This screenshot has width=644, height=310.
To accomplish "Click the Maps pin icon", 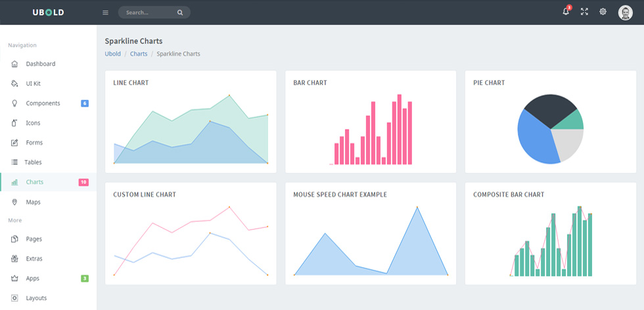I will [x=14, y=202].
